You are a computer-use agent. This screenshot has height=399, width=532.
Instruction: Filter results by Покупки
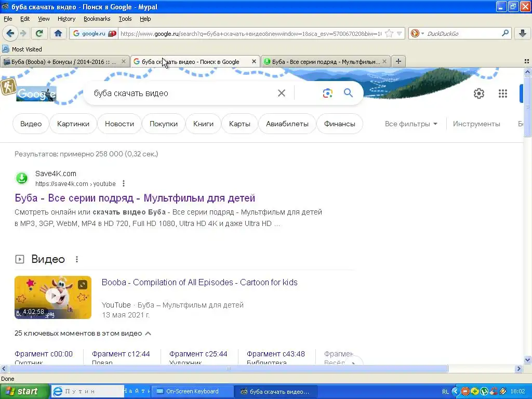coord(164,124)
